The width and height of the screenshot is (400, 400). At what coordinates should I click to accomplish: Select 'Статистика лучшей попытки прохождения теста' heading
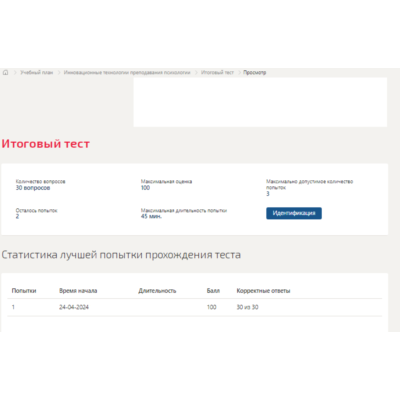click(121, 255)
